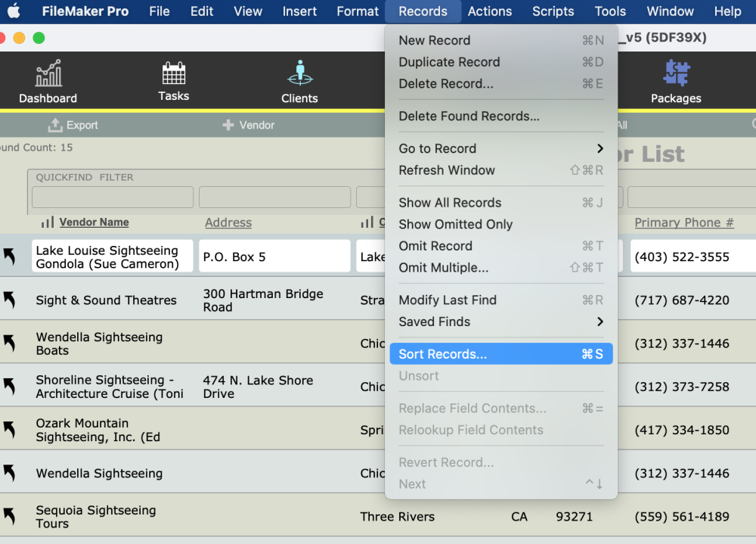756x544 pixels.
Task: Choose Delete Found Records... menu item
Action: [501, 116]
